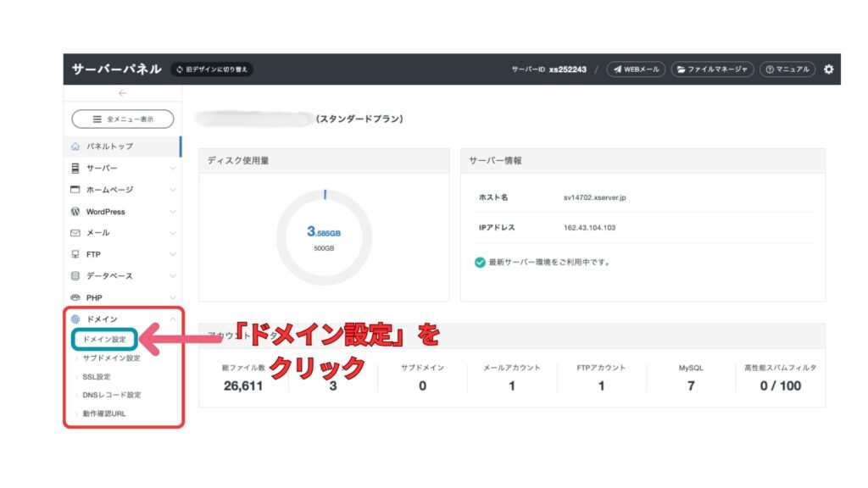868x488 pixels.
Task: Click the spam filter value 0 / 100
Action: [780, 385]
